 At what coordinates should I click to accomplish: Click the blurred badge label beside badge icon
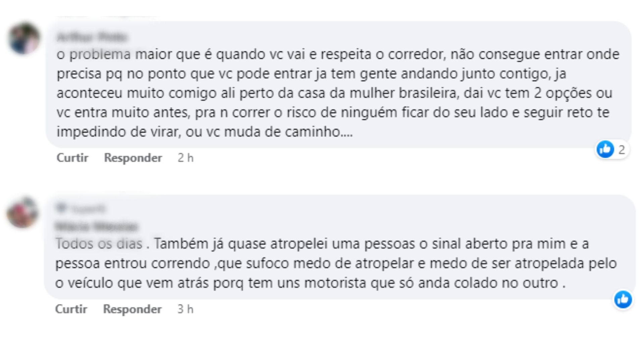tap(89, 209)
